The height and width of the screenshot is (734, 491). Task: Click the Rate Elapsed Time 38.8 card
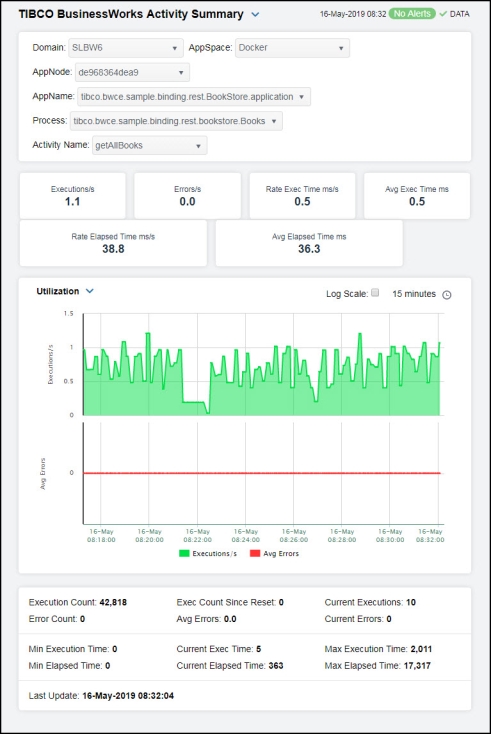[x=113, y=243]
